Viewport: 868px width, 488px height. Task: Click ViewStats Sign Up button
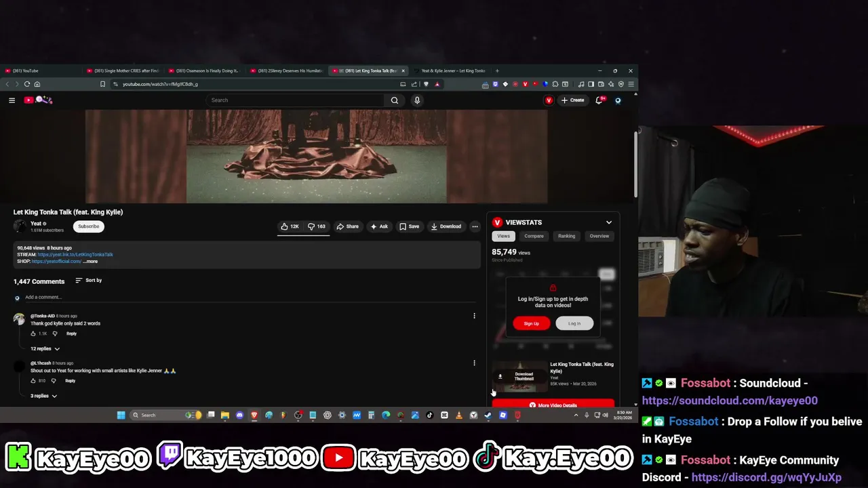532,323
